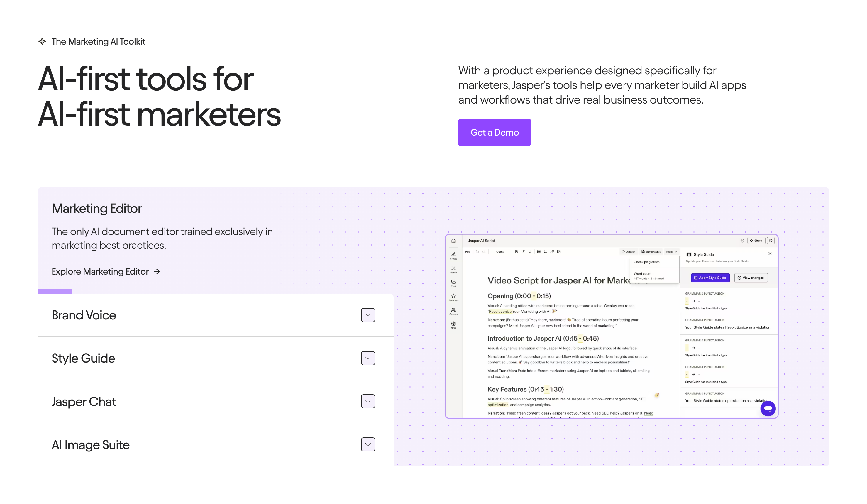The image size is (867, 504).
Task: Select Check plagiarism menu entry
Action: pyautogui.click(x=646, y=262)
